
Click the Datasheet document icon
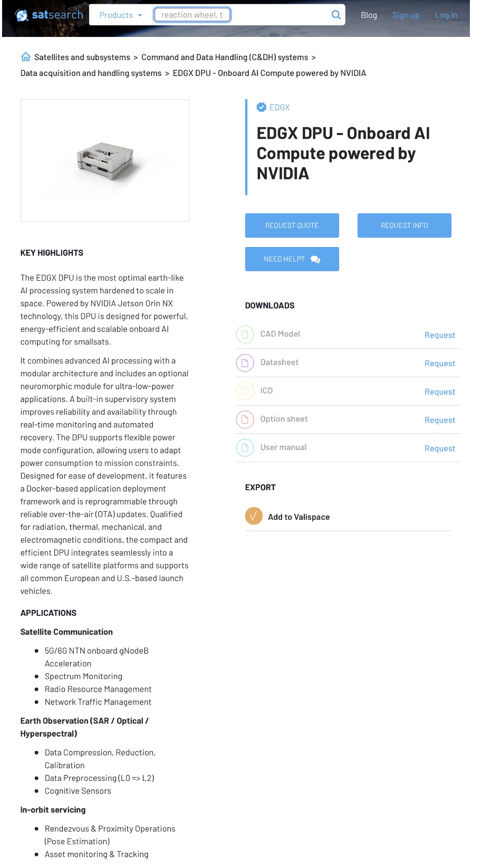245,363
